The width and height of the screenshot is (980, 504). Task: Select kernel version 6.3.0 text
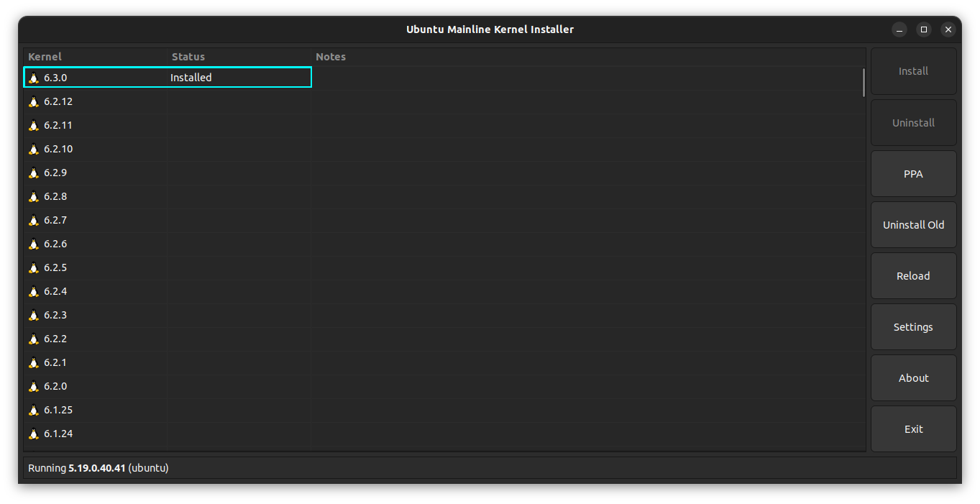point(55,78)
